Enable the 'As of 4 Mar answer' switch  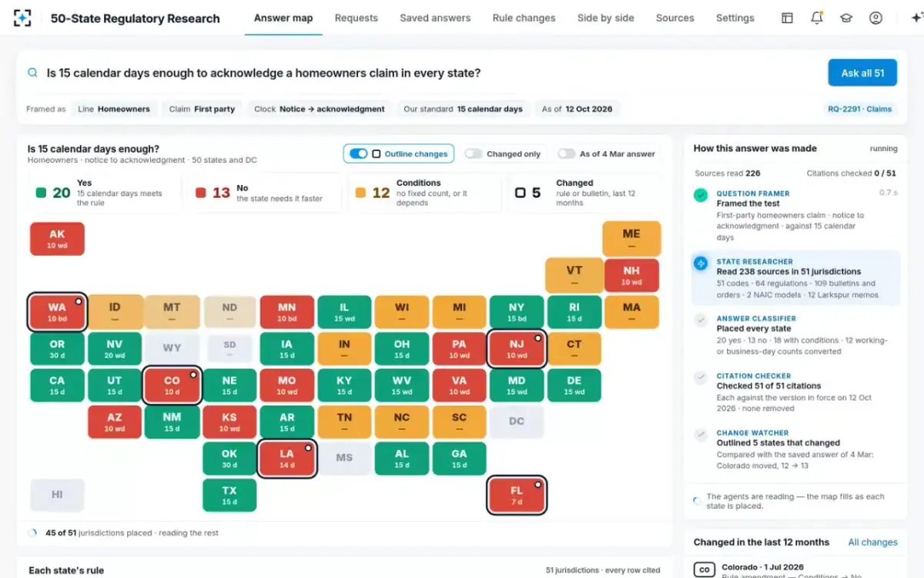click(x=567, y=153)
